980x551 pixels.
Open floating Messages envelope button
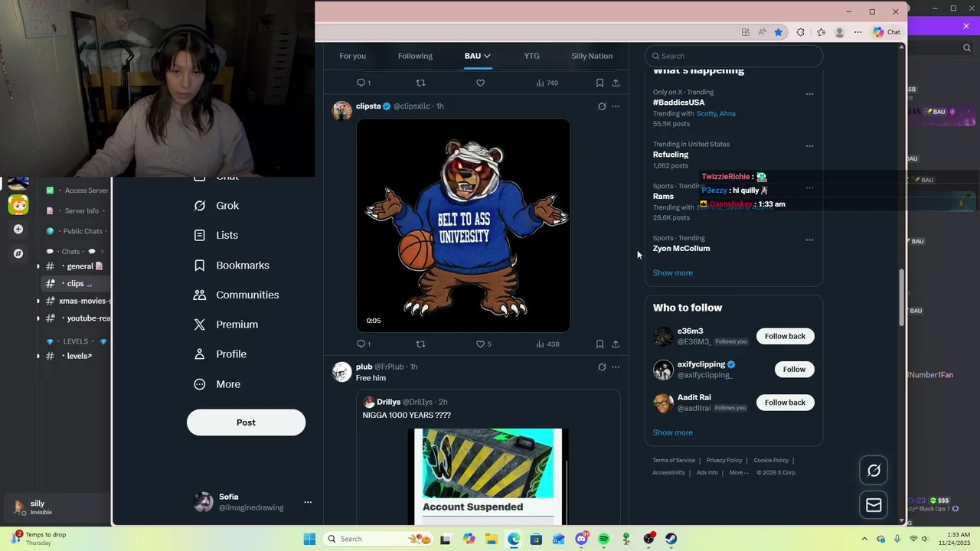pos(874,505)
